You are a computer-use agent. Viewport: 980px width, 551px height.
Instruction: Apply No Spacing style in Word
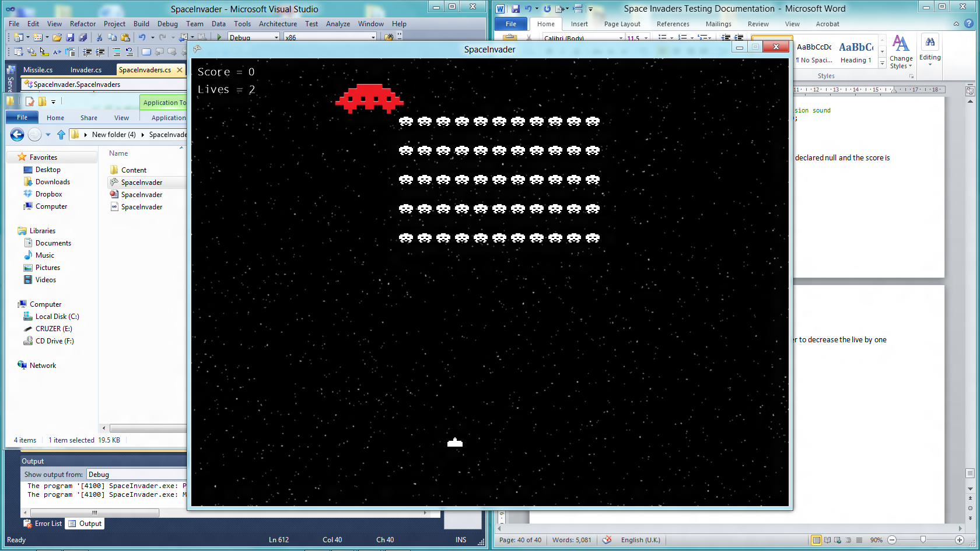tap(814, 52)
